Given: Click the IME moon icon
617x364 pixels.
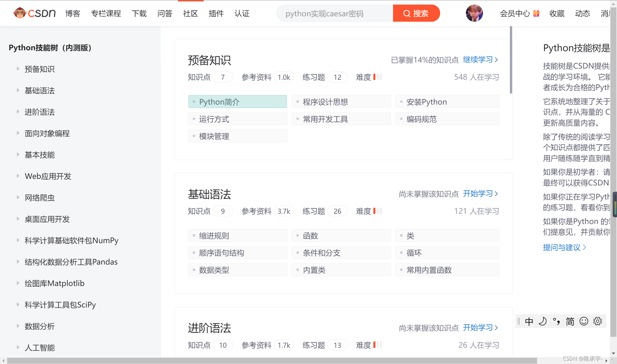Looking at the screenshot, I should 542,321.
